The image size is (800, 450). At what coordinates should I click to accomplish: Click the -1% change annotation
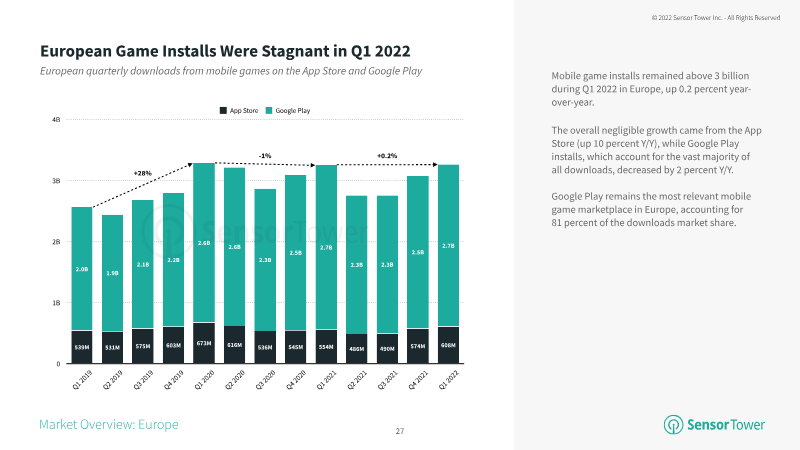tap(265, 156)
